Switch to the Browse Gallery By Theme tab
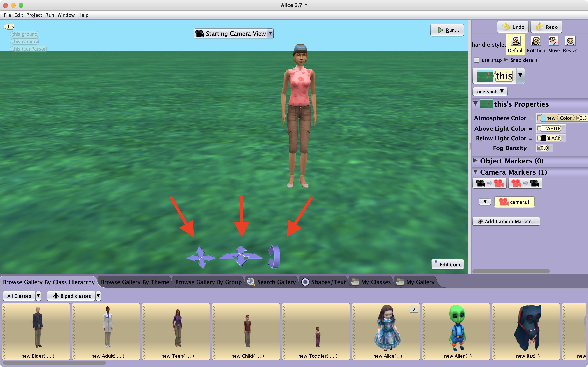The image size is (588, 367). coord(135,282)
